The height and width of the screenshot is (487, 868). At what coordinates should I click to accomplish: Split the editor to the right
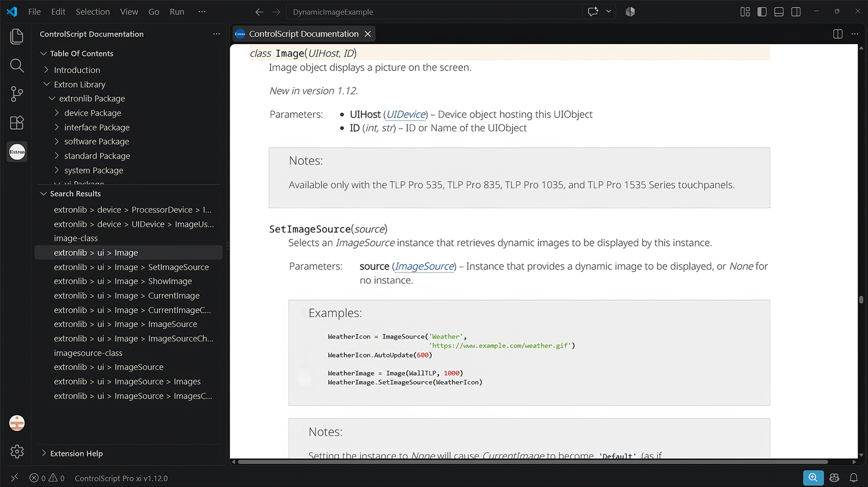click(837, 34)
